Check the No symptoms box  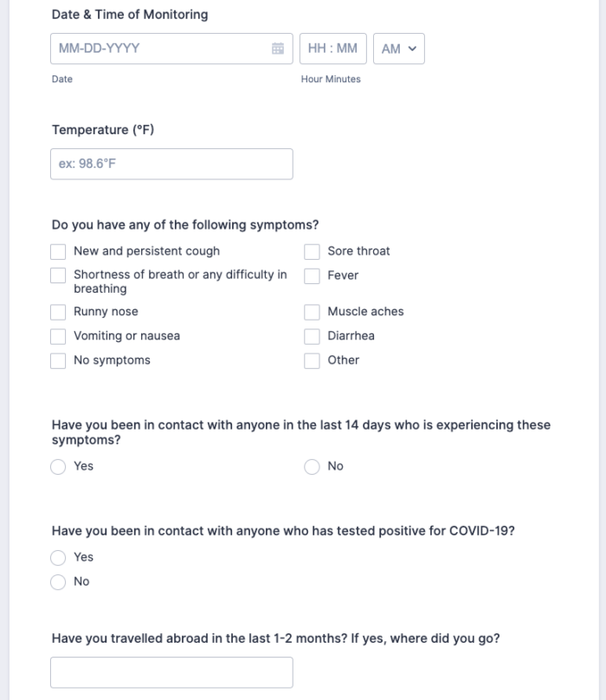(58, 360)
